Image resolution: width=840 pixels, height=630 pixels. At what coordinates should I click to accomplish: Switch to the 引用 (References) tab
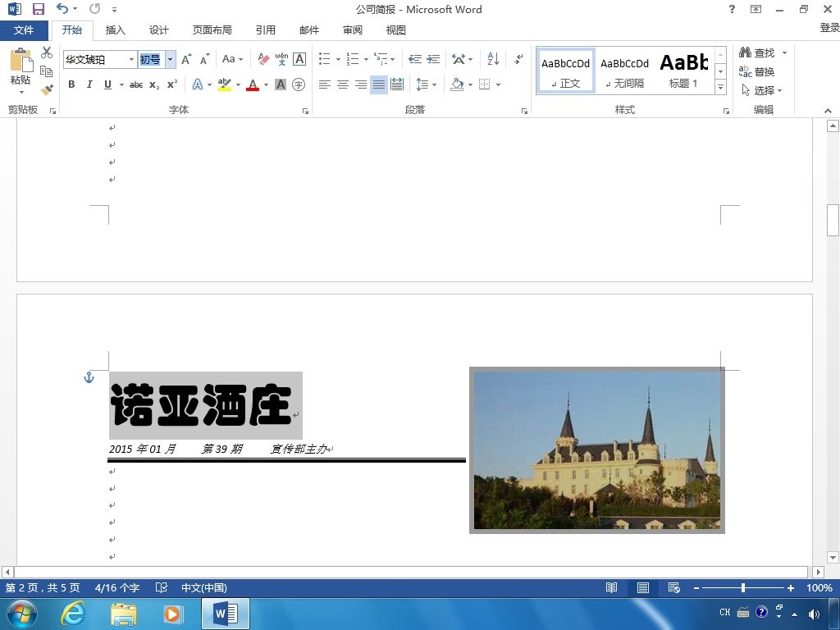click(x=265, y=30)
